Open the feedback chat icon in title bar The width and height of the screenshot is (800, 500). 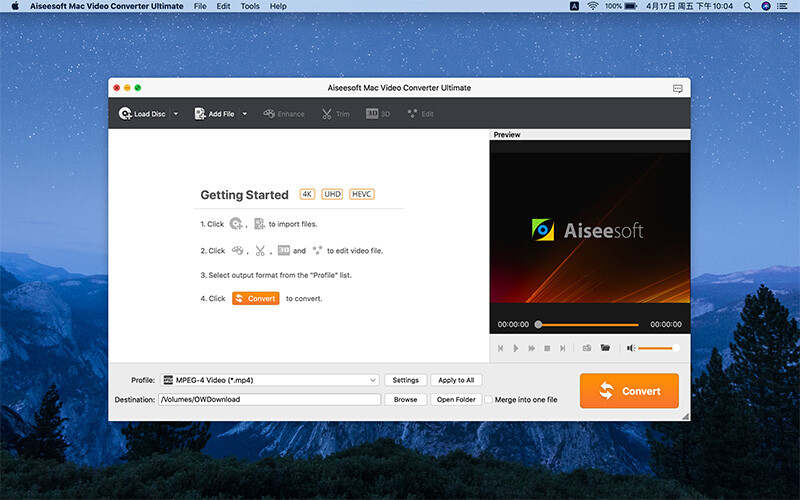(678, 88)
